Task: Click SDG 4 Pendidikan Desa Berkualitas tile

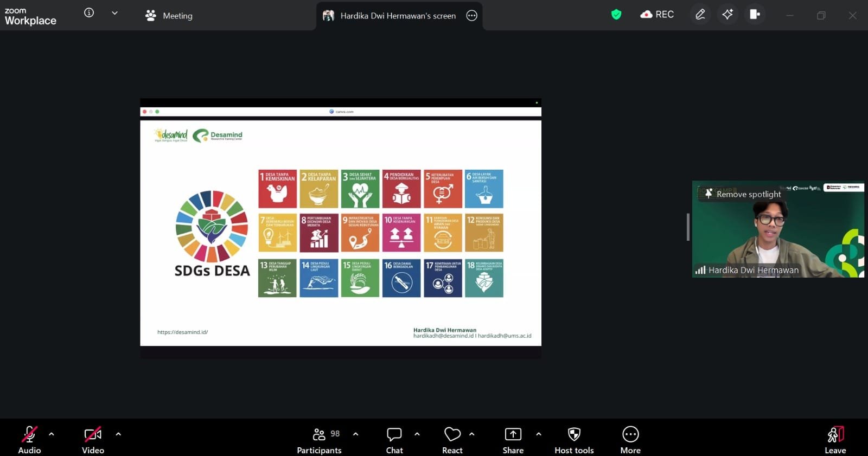Action: (401, 189)
